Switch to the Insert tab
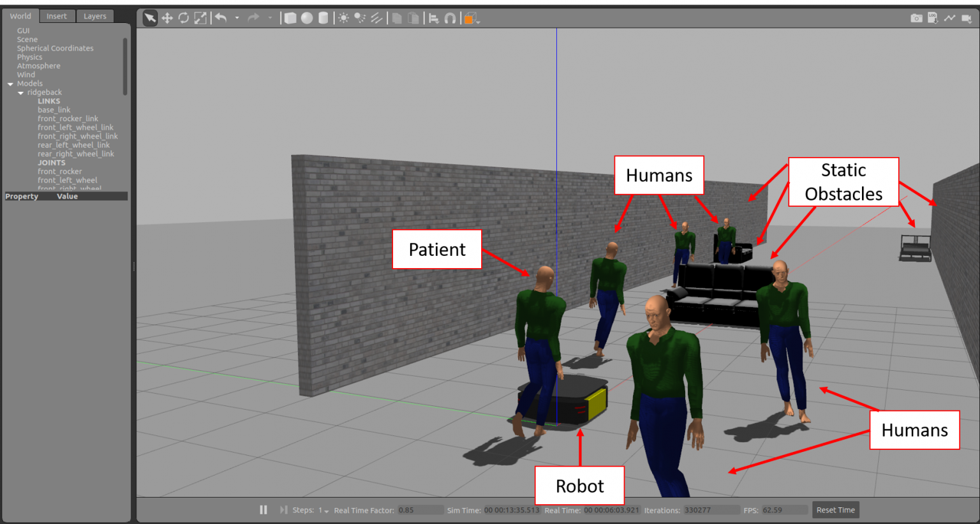 click(56, 16)
